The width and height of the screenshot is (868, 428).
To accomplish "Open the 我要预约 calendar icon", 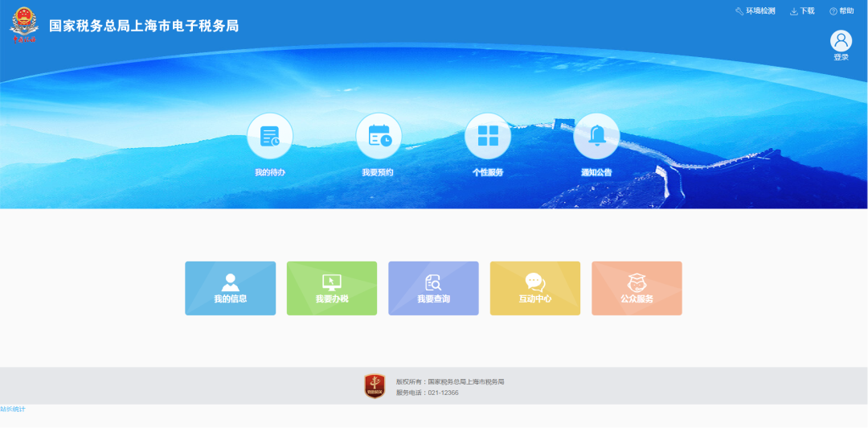I will pos(379,136).
